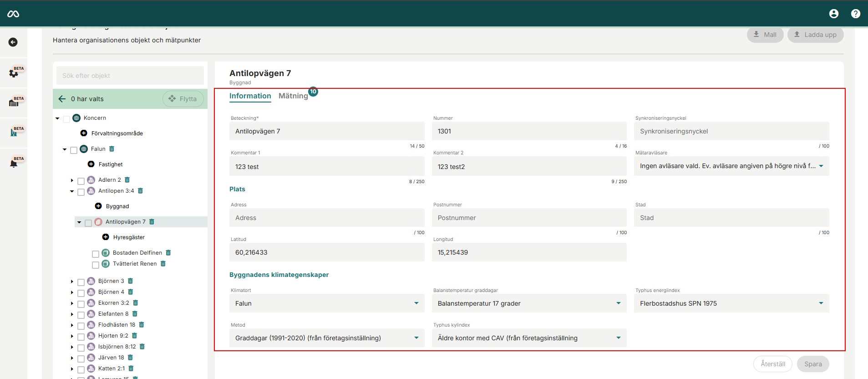Select the Koncern checkbox
This screenshot has height=379, width=868.
[66, 119]
